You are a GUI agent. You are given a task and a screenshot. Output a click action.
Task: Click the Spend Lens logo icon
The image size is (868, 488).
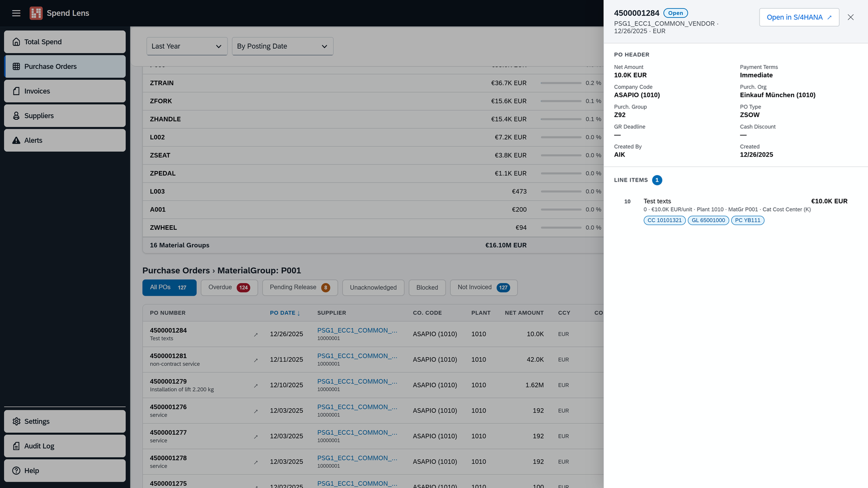[36, 13]
